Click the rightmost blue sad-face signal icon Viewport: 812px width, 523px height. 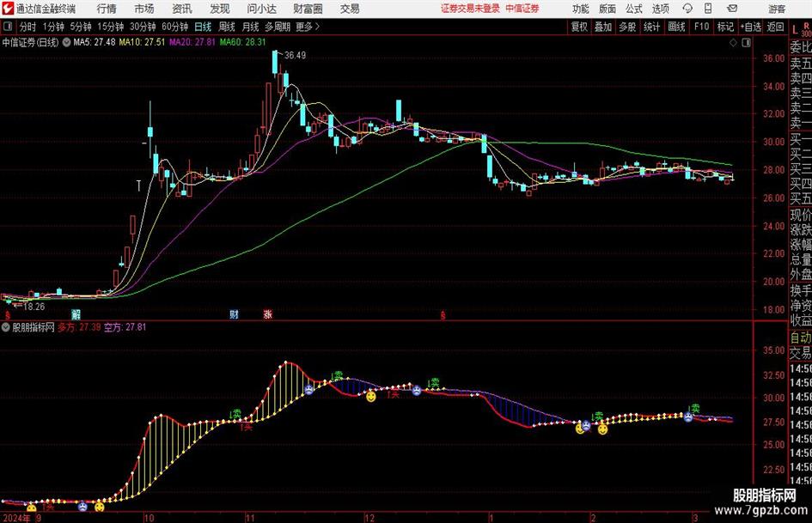(687, 417)
